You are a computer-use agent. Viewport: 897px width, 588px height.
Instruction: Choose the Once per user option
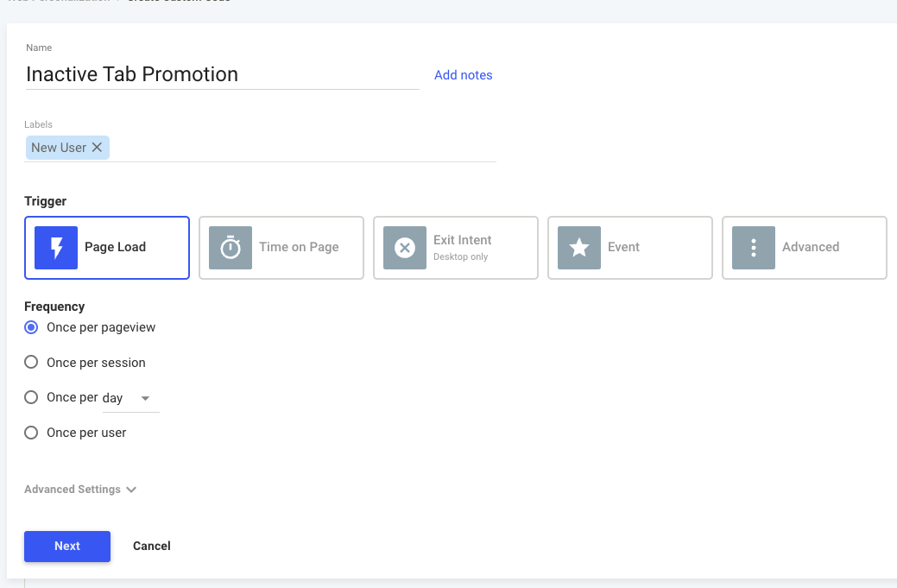coord(31,433)
